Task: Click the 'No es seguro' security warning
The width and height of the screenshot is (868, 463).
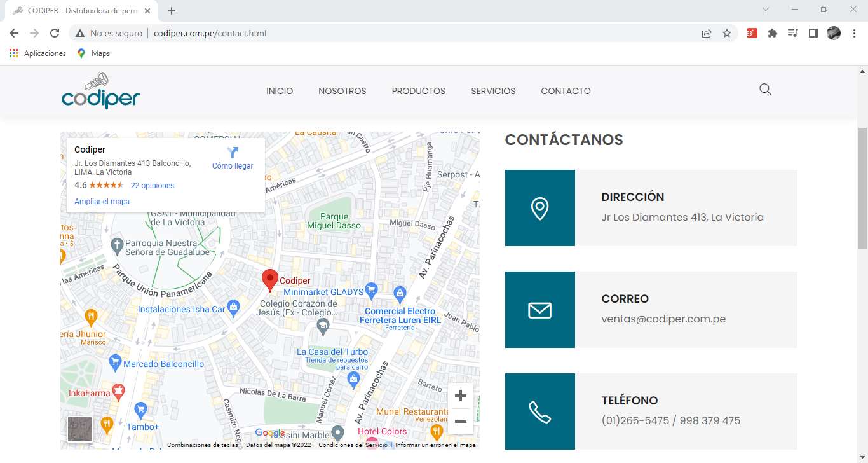Action: (109, 33)
